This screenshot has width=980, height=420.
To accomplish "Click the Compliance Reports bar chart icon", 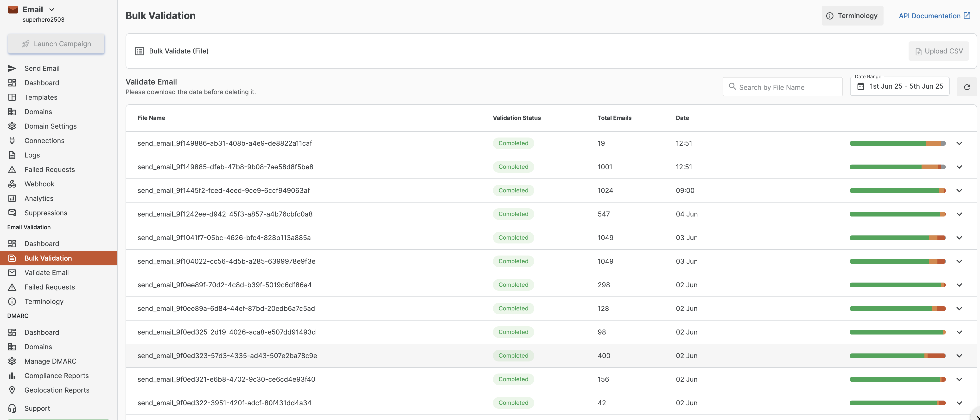I will coord(12,376).
